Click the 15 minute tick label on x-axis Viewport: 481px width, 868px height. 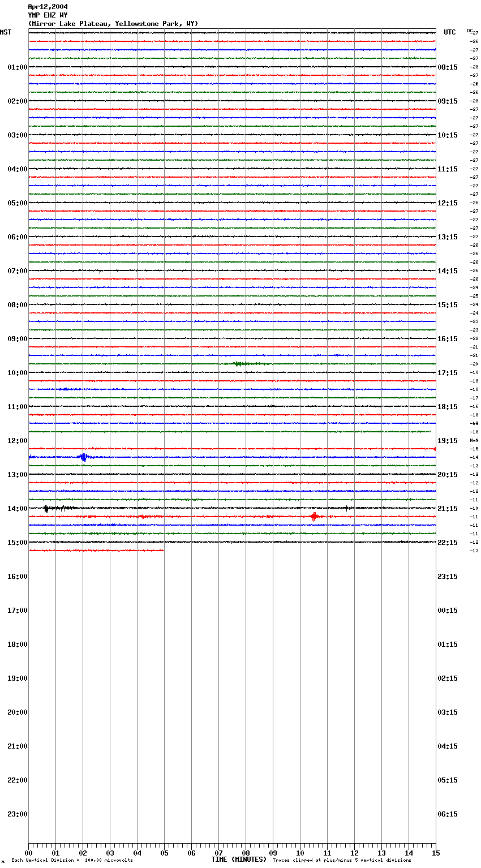pyautogui.click(x=435, y=853)
